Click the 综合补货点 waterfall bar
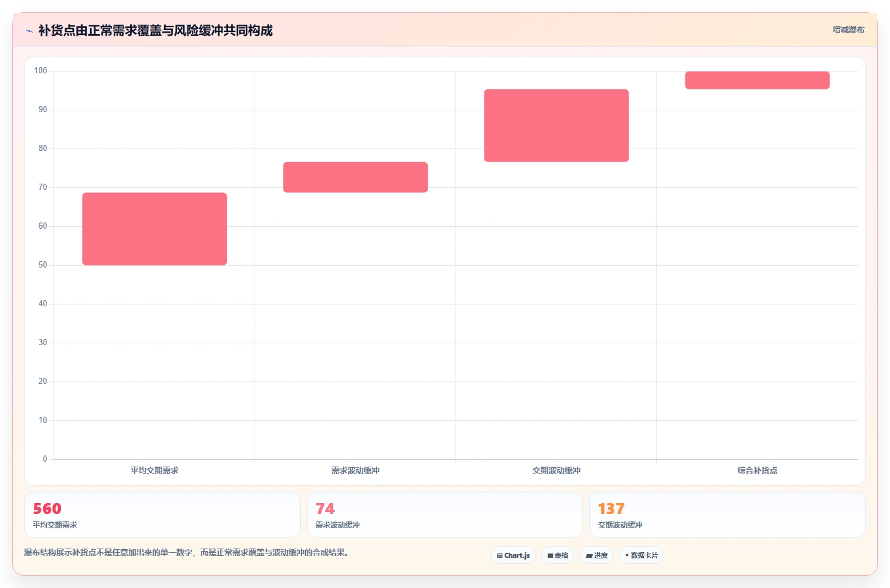Viewport: 890px width, 588px height. (757, 80)
